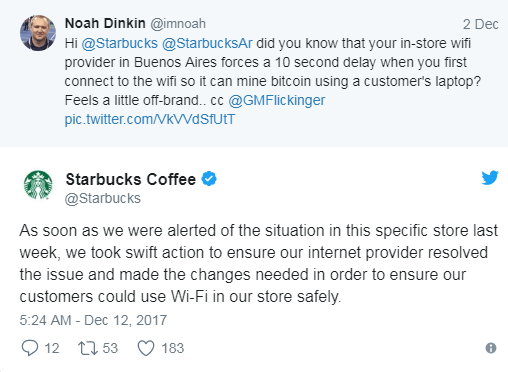
Task: Click the Noah Dinkin display name
Action: tap(105, 23)
